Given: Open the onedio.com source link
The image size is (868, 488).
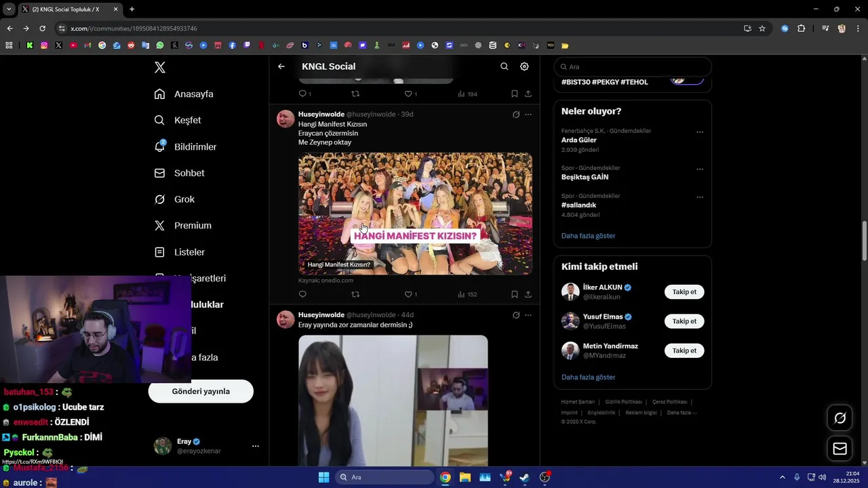Looking at the screenshot, I should click(x=325, y=281).
